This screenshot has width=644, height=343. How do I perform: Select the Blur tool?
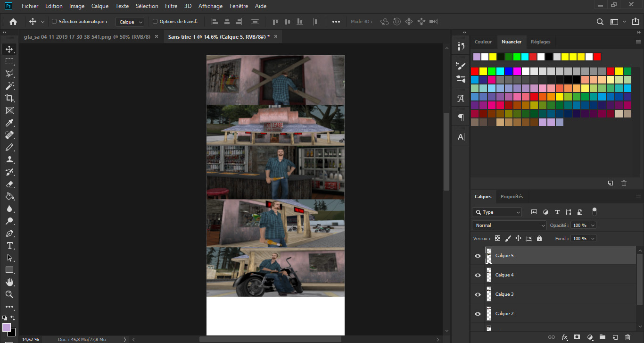[x=9, y=209]
